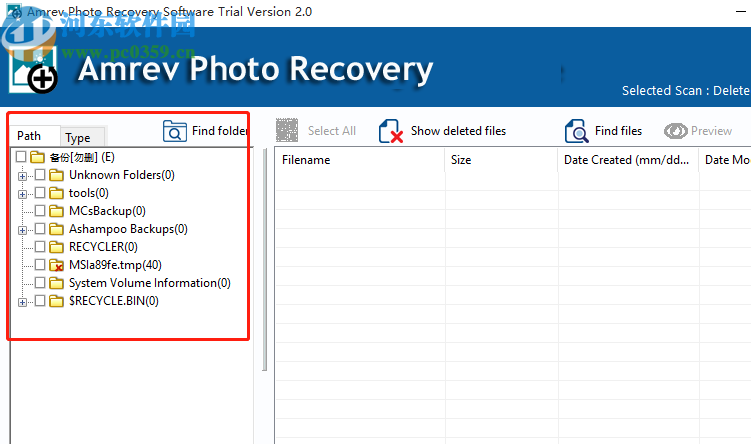Check the MCsBackup(0) checkbox

(40, 210)
